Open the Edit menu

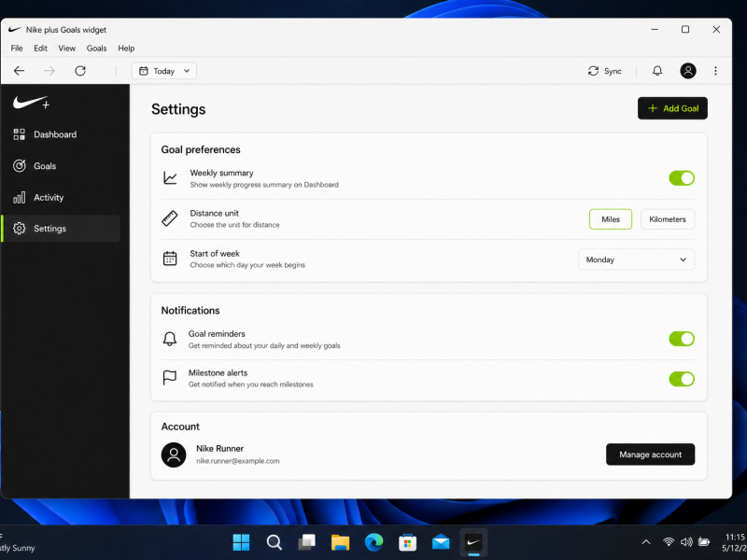40,49
